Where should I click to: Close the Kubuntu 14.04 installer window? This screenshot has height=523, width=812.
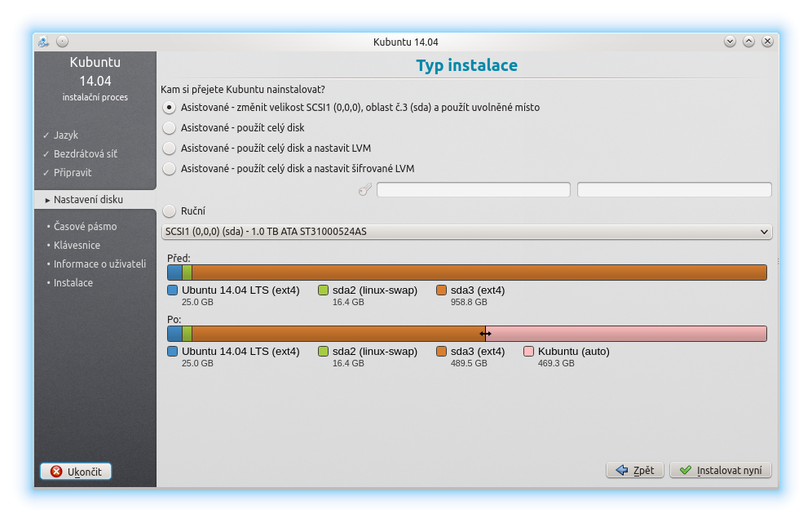[x=767, y=41]
